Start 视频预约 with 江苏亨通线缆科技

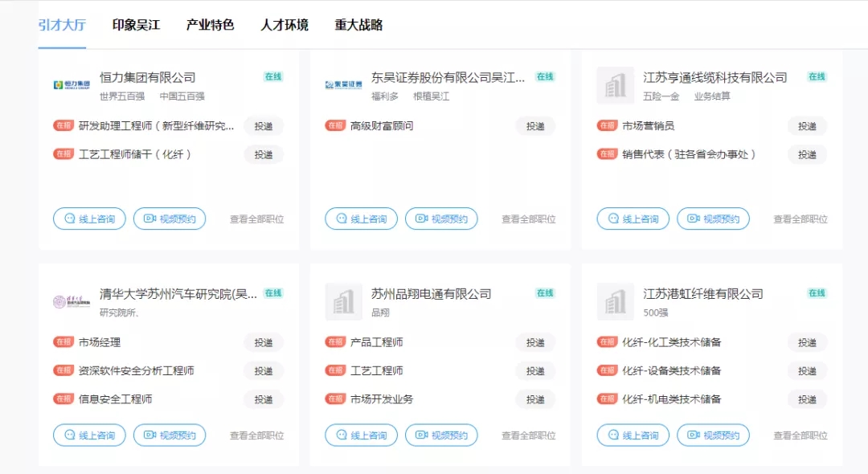tap(713, 219)
